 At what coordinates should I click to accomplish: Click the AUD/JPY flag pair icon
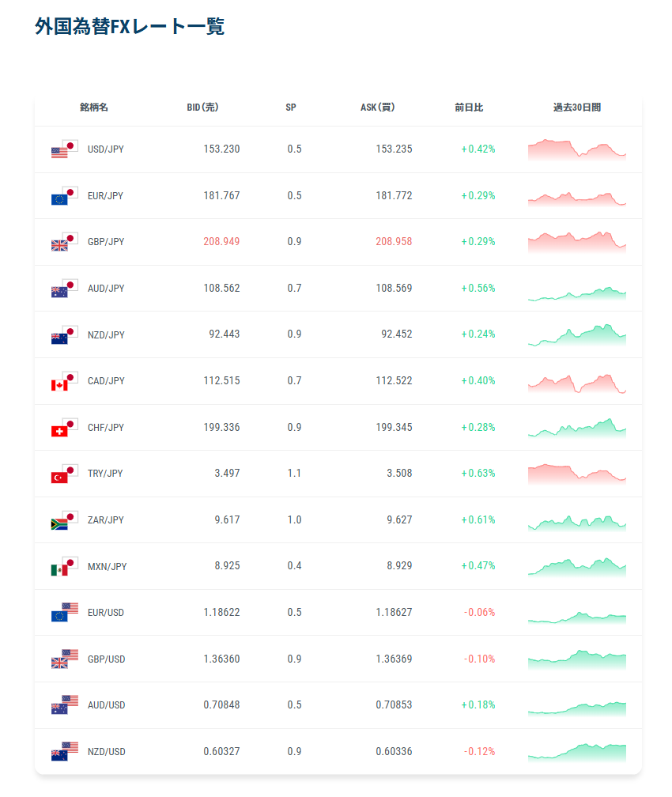(x=64, y=289)
